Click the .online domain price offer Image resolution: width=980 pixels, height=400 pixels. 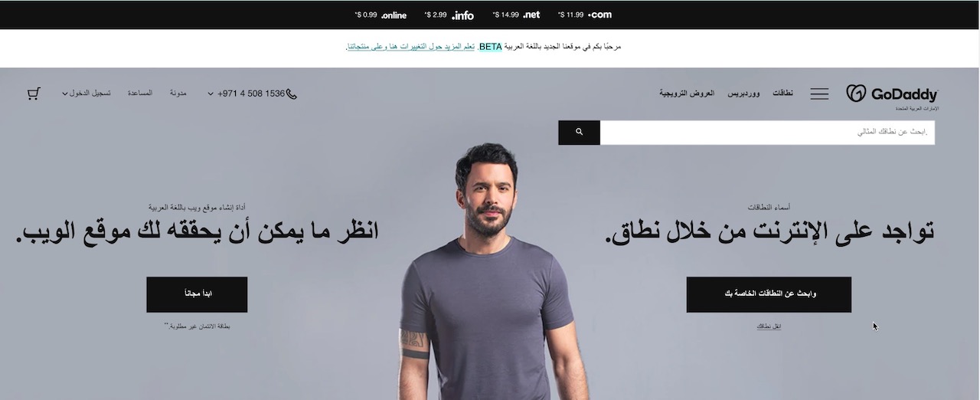coord(381,15)
